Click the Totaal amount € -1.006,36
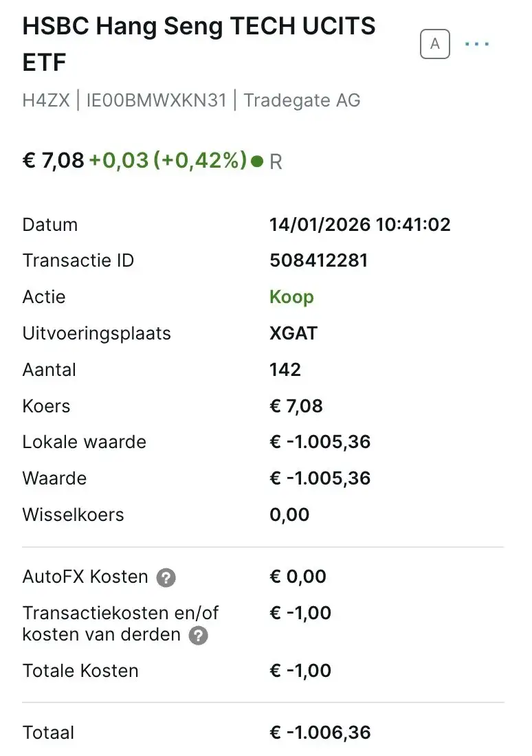The width and height of the screenshot is (532, 756). tap(320, 733)
